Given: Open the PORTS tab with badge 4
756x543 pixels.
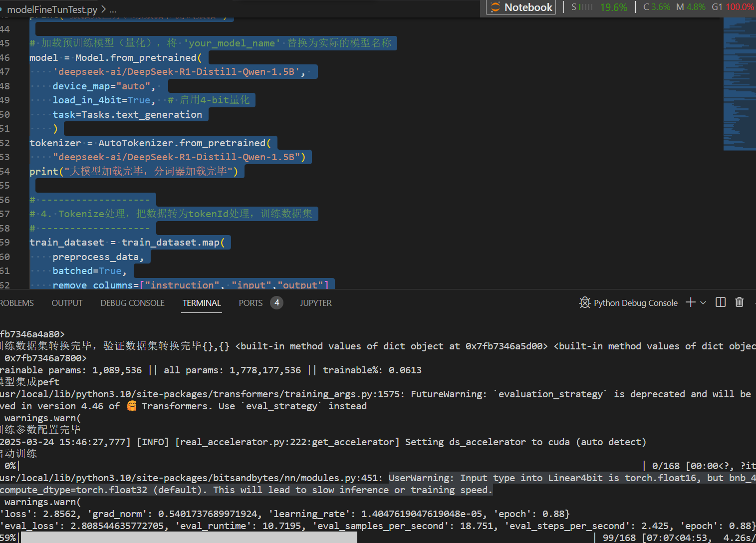Looking at the screenshot, I should [x=260, y=303].
